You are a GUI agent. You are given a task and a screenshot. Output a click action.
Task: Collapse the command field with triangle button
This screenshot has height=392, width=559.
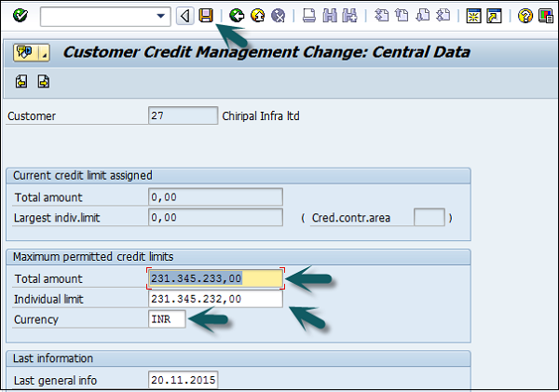(x=185, y=16)
